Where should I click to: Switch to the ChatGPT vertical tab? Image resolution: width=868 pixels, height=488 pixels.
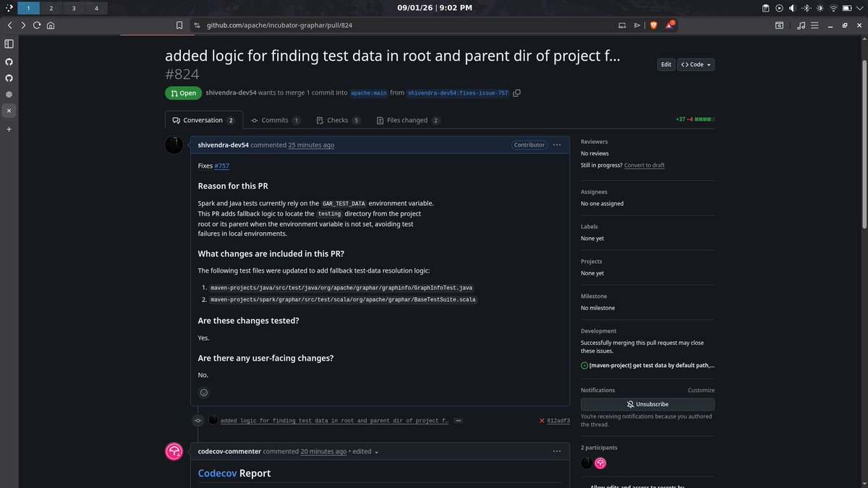[9, 95]
